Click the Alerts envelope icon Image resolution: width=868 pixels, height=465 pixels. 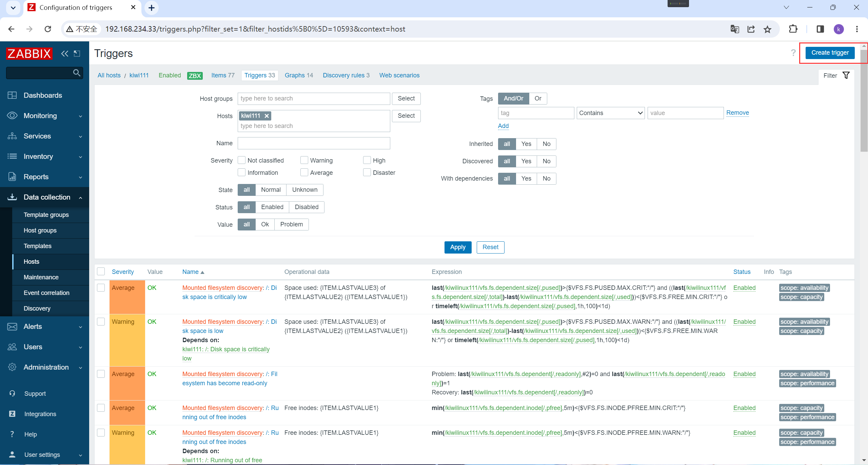[12, 327]
